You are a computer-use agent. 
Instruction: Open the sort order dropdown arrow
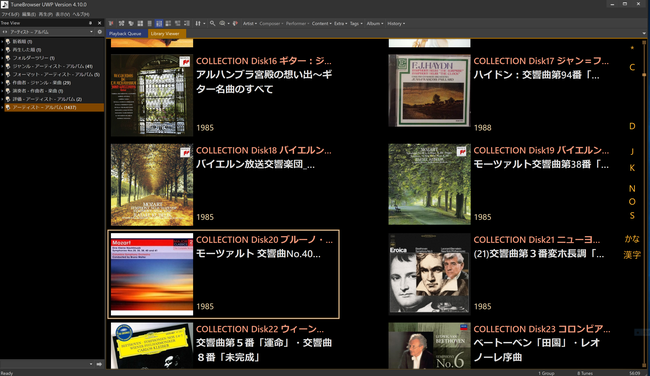click(204, 24)
